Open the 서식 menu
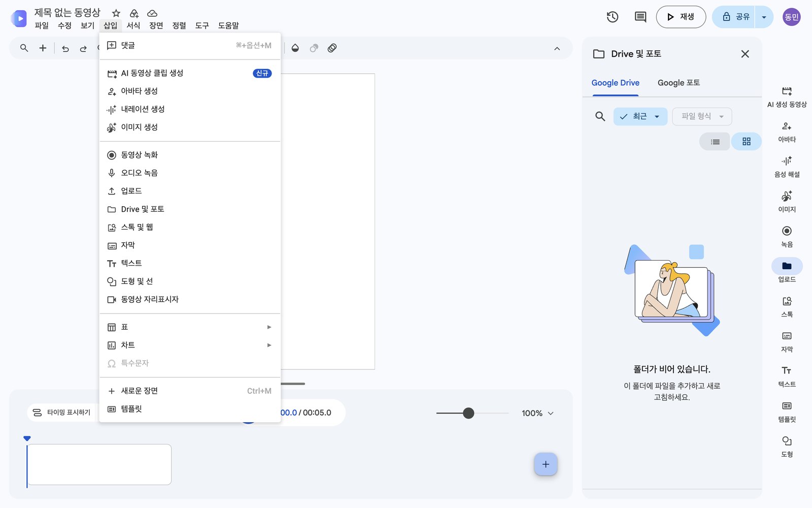812x508 pixels. point(133,25)
